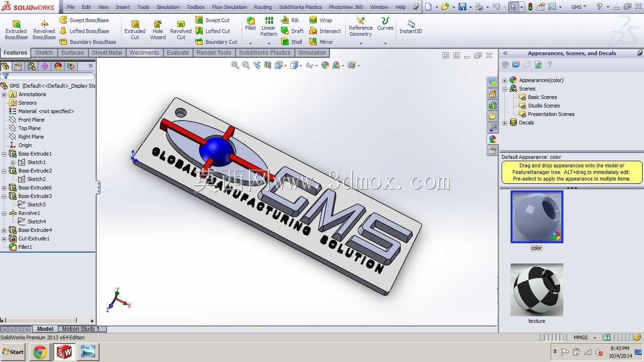Select Fillet1 in the feature tree

pyautogui.click(x=25, y=247)
